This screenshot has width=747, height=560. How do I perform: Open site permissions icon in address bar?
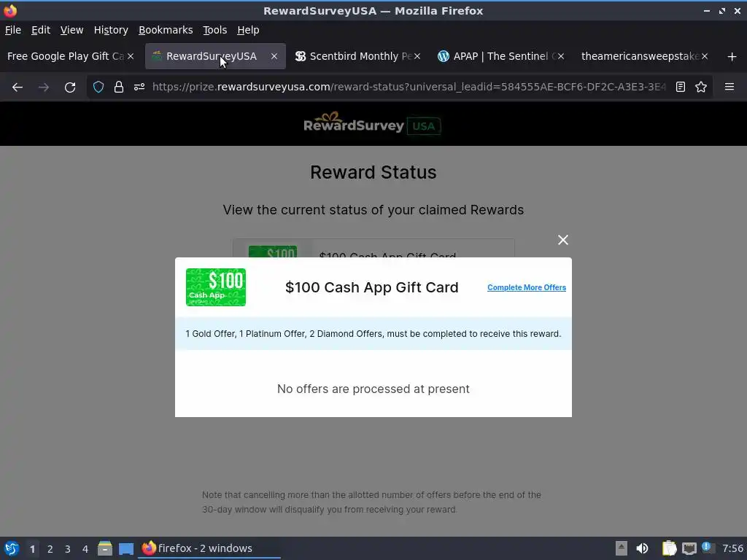coord(139,87)
